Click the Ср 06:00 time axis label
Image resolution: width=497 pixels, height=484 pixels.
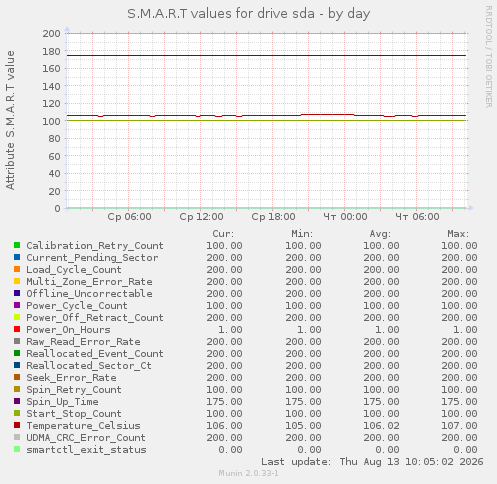coord(129,217)
